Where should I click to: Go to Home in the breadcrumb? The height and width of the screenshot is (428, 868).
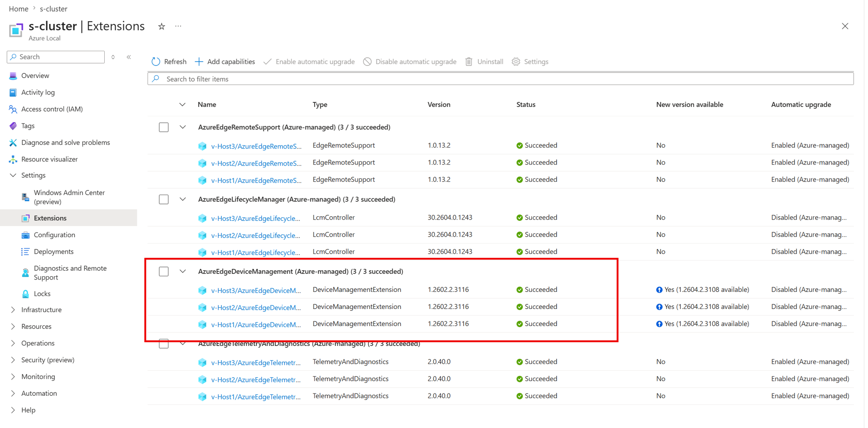point(18,9)
